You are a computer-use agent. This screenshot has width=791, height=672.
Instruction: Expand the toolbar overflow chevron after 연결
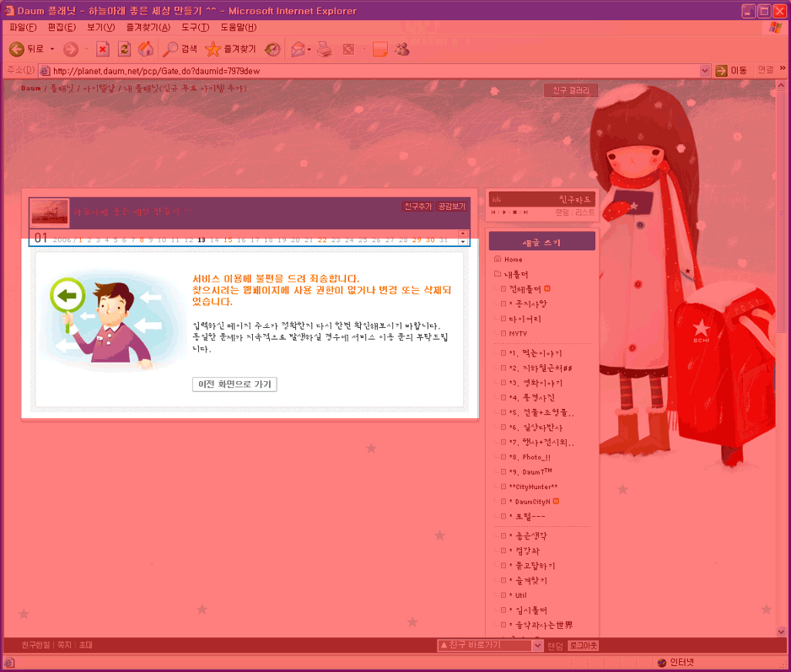[783, 68]
